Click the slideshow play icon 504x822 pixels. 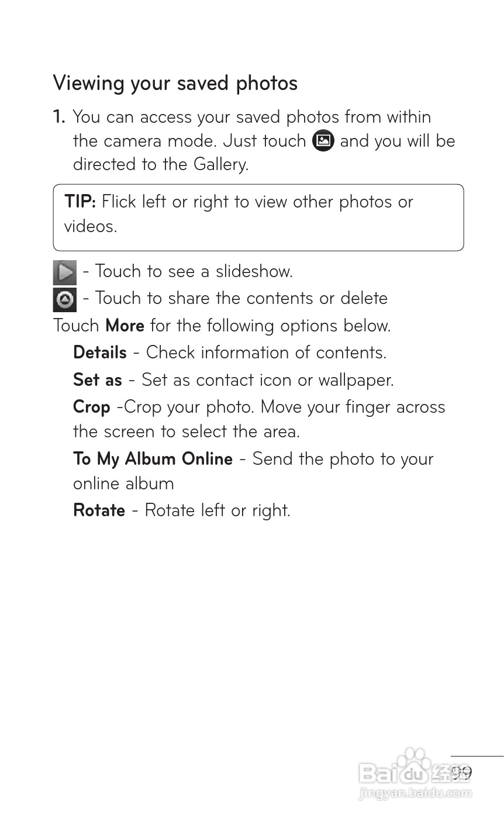point(65,272)
